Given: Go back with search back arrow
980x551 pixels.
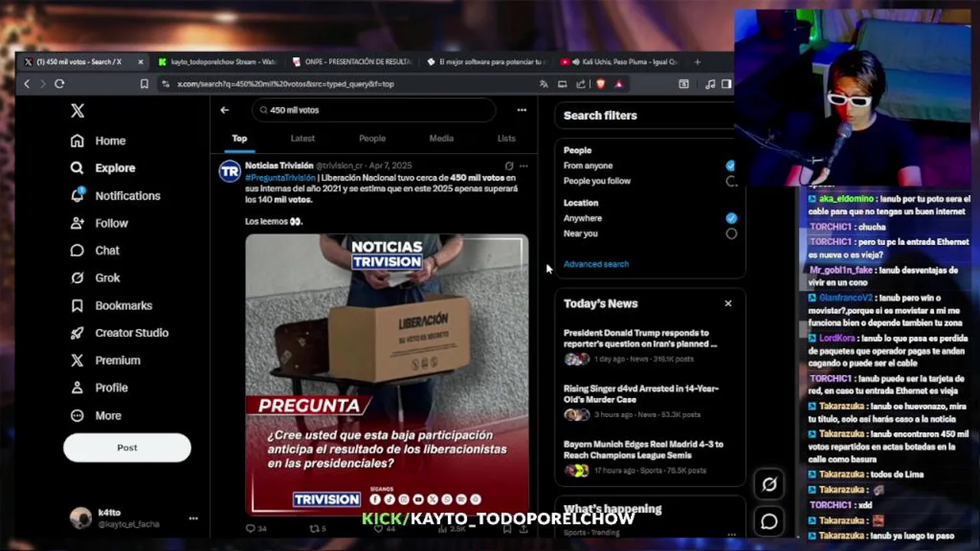Looking at the screenshot, I should pyautogui.click(x=224, y=110).
